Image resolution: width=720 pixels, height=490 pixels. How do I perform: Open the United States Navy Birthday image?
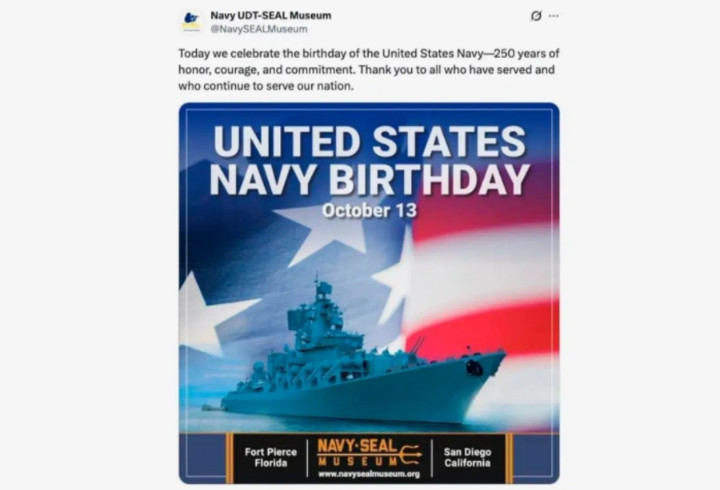pos(369,293)
